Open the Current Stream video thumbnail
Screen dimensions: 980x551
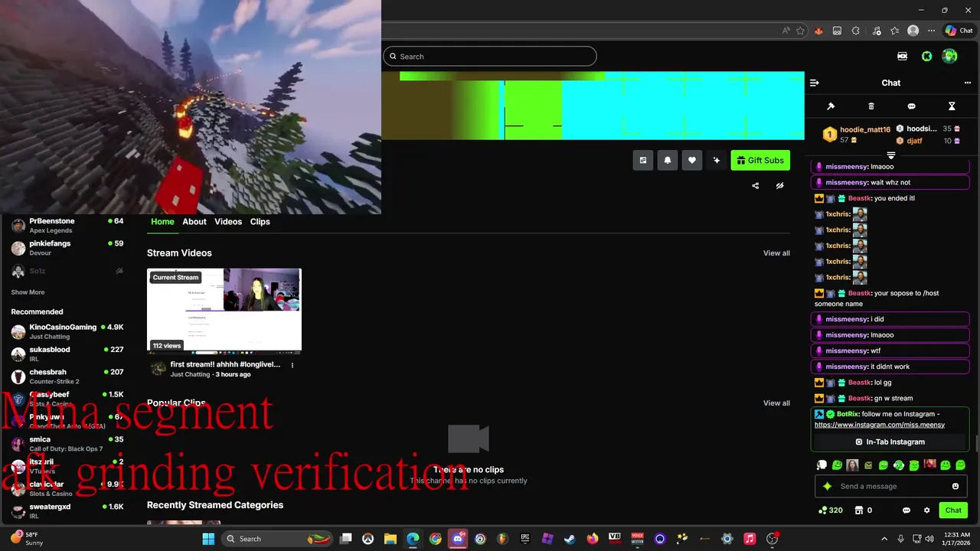click(x=224, y=310)
